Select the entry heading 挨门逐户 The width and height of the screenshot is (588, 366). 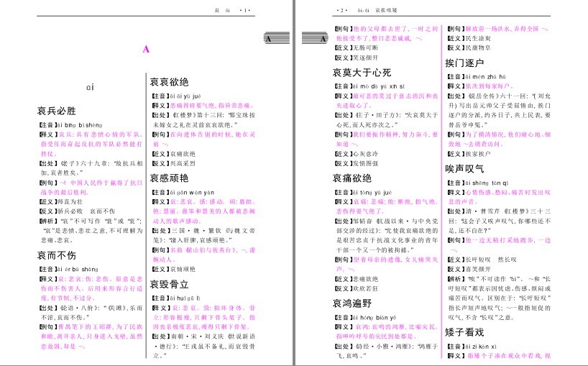(x=464, y=63)
